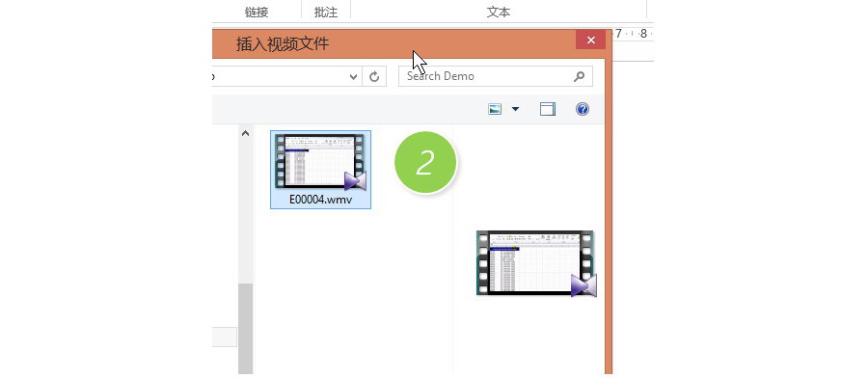
Task: Click the magnifier search icon
Action: (579, 76)
